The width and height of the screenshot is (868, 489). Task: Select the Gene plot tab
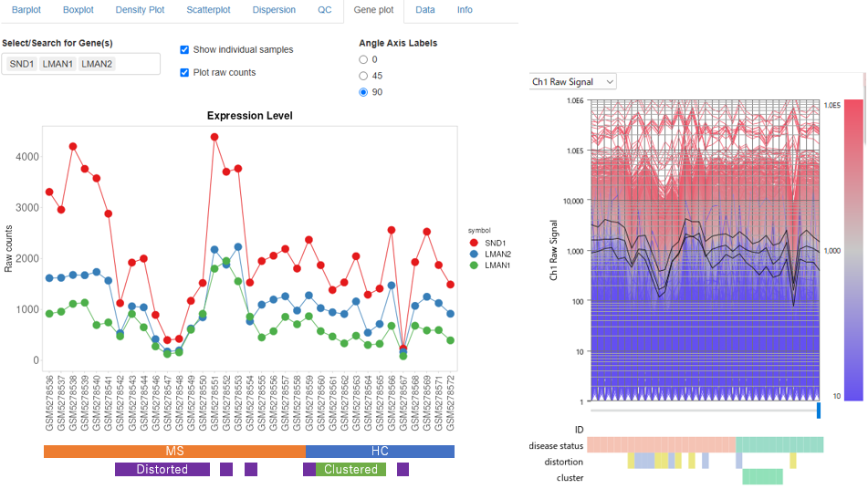coord(373,10)
